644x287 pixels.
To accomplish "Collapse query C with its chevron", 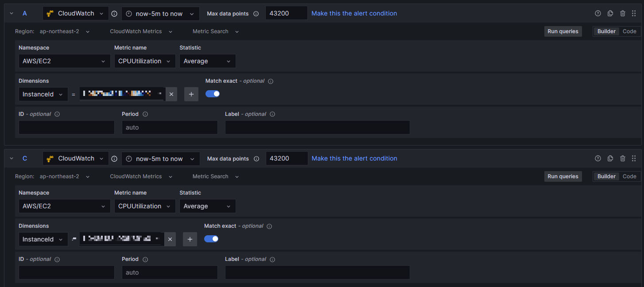I will coord(12,159).
